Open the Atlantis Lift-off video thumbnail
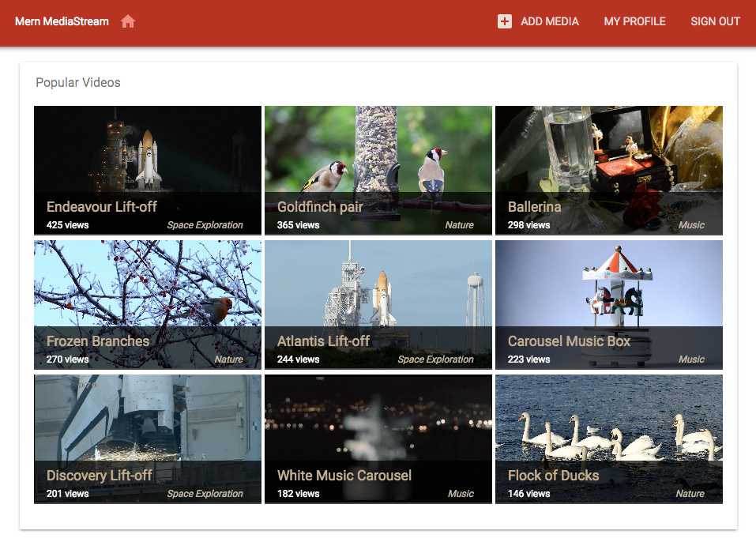Image resolution: width=756 pixels, height=542 pixels. (x=378, y=284)
